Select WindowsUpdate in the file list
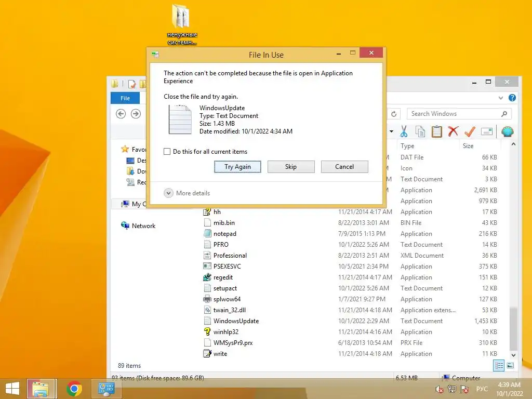Viewport: 532px width, 399px height. (x=350, y=321)
